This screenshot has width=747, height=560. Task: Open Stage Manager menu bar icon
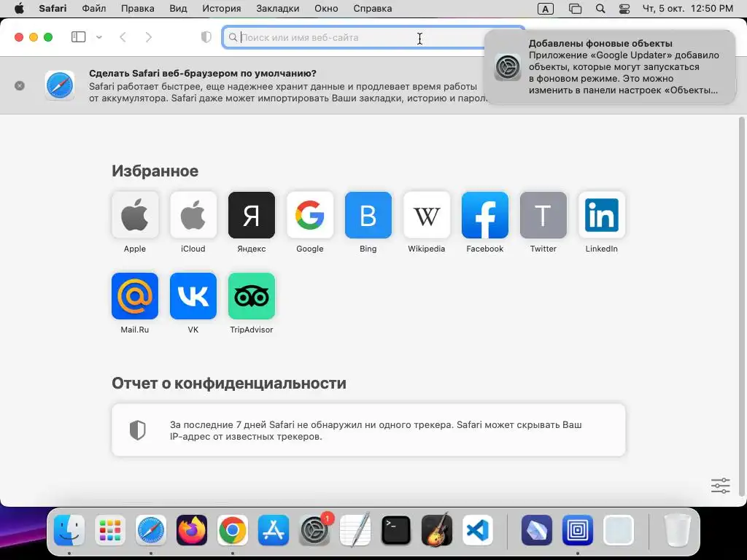[576, 9]
